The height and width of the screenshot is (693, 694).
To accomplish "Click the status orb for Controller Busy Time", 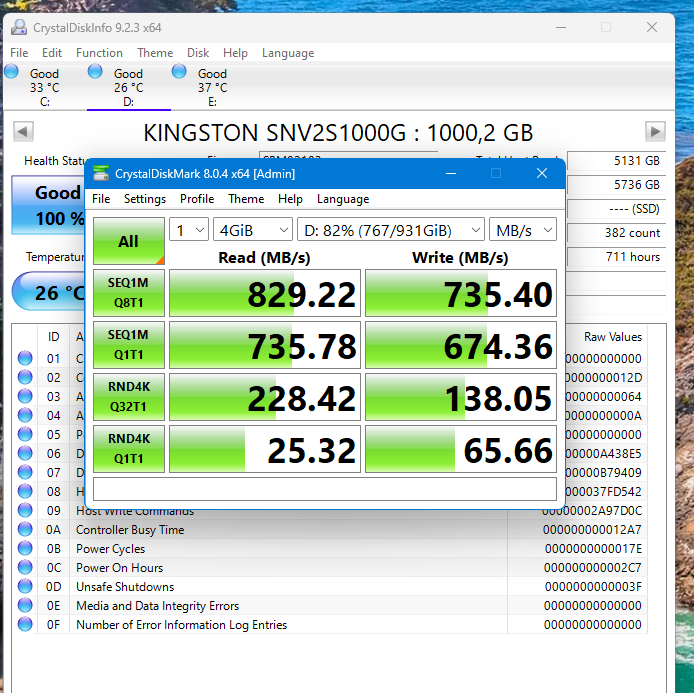I will (25, 529).
